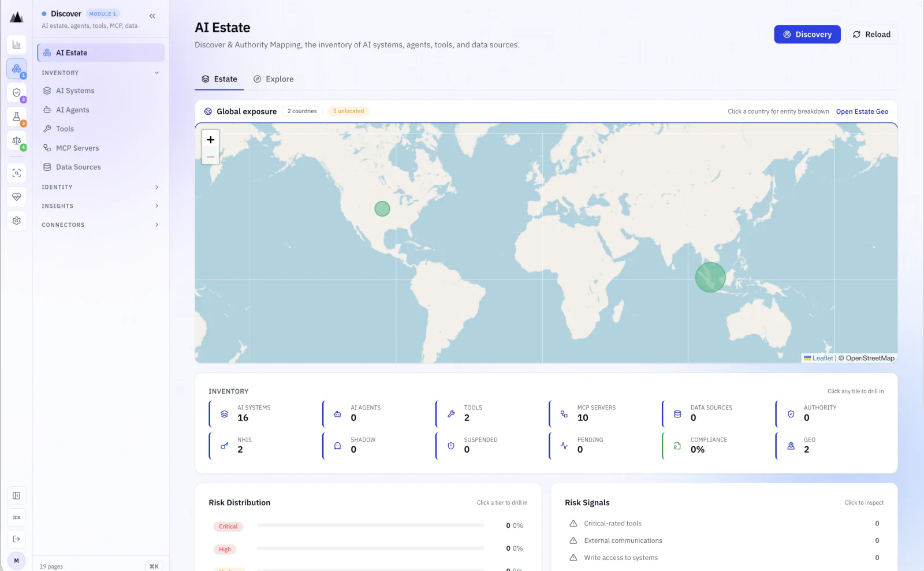This screenshot has width=924, height=571.
Task: Click the Tools tile wrench icon
Action: [x=451, y=414]
